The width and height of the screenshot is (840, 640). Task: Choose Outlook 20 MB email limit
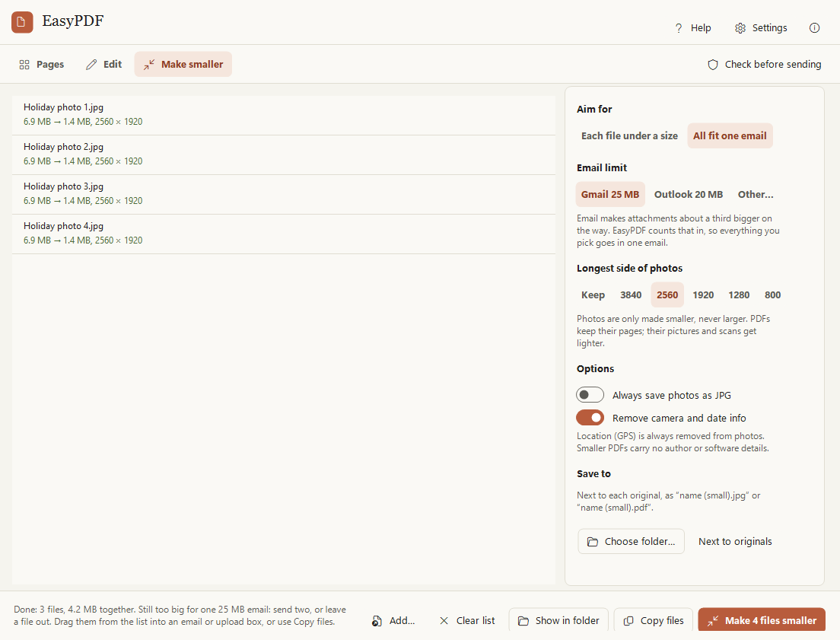(x=688, y=195)
